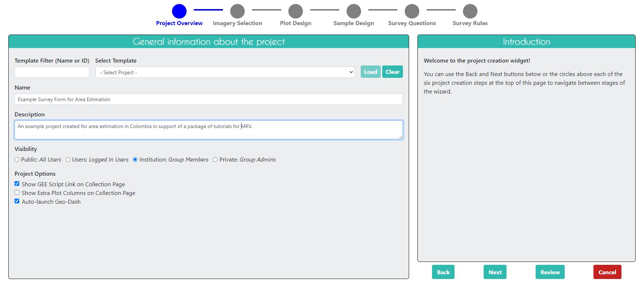Select Institution: Group Members radio option
The image size is (644, 283).
tap(135, 160)
